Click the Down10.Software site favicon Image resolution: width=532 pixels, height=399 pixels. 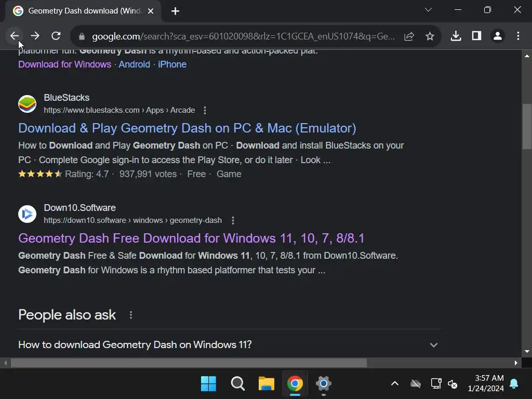[x=27, y=214]
